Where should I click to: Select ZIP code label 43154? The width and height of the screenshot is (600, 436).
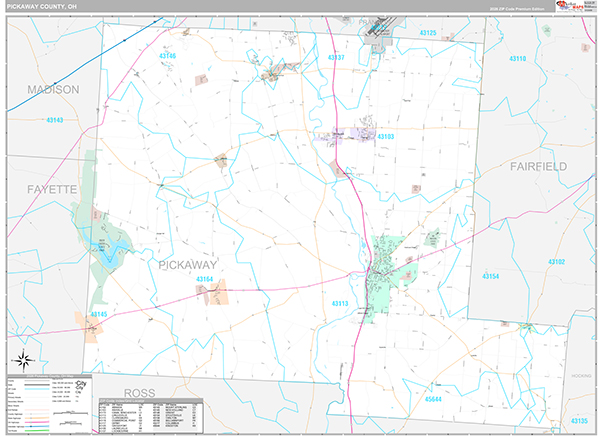pyautogui.click(x=491, y=276)
